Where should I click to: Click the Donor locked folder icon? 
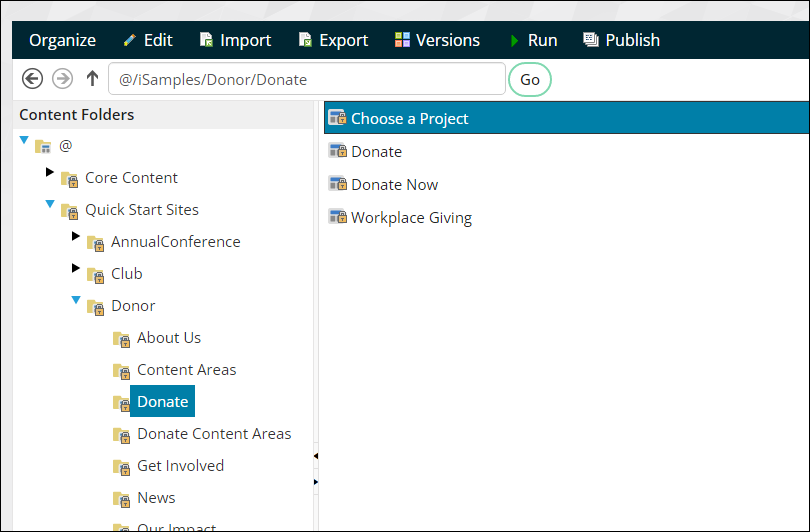(96, 307)
